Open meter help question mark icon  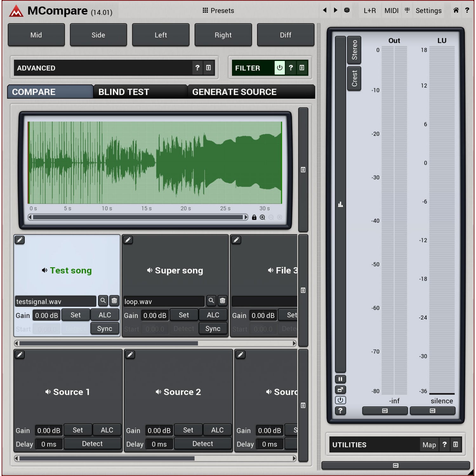(340, 411)
